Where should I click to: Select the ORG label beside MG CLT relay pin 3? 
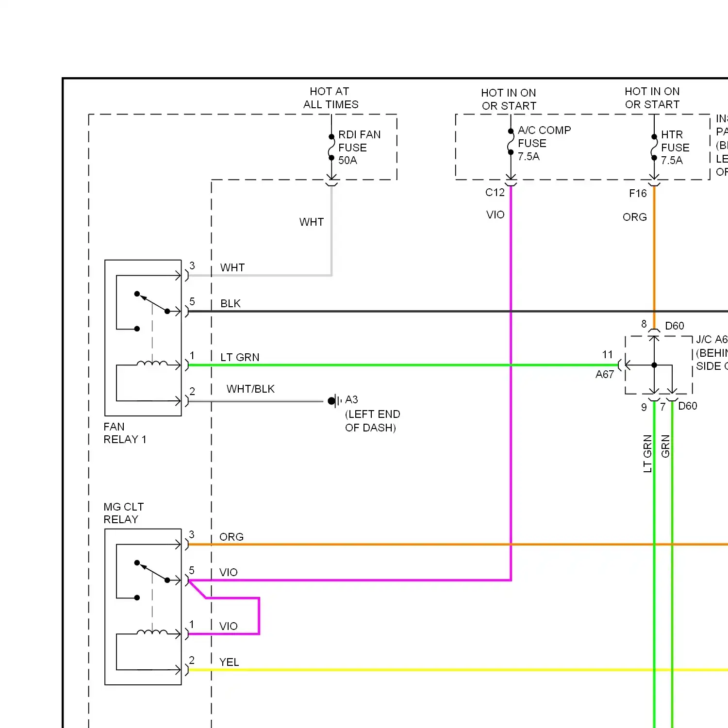(232, 537)
